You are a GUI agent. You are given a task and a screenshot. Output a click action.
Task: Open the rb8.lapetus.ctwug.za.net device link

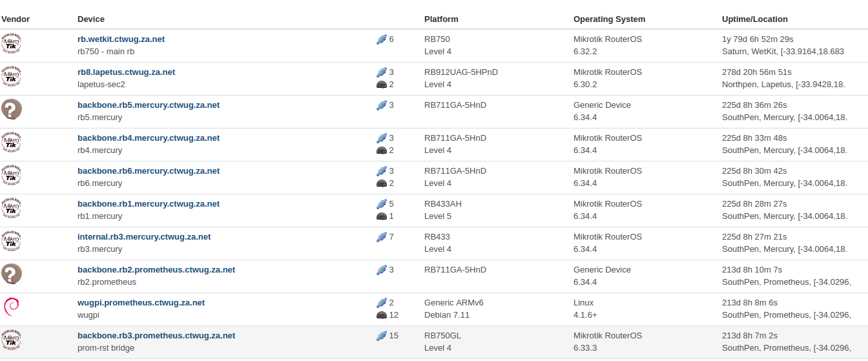(126, 72)
